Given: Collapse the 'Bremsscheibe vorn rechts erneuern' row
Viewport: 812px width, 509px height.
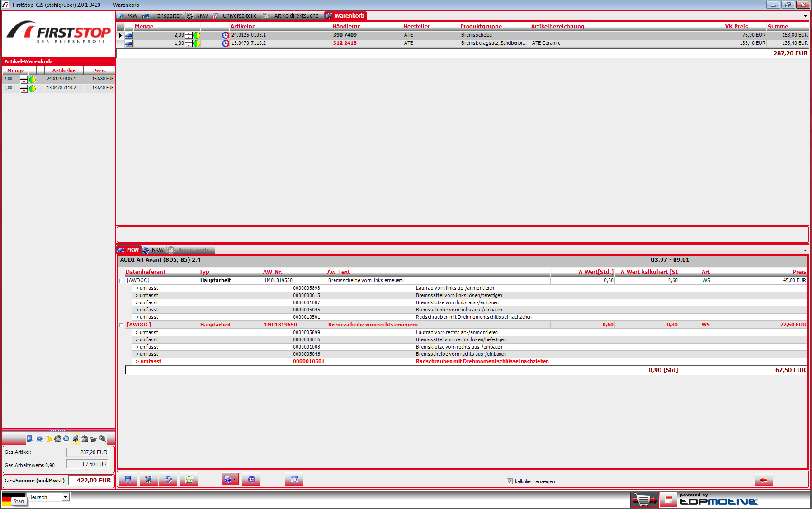Looking at the screenshot, I should [x=121, y=325].
